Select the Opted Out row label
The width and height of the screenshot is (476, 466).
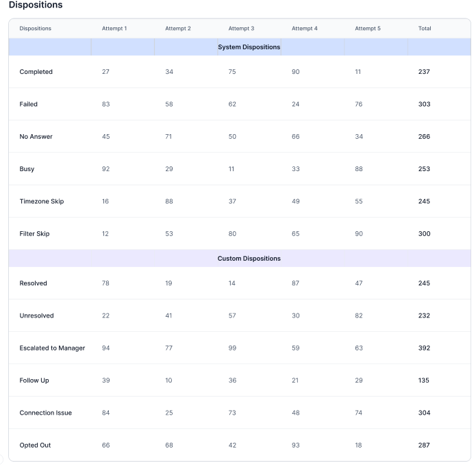[35, 445]
